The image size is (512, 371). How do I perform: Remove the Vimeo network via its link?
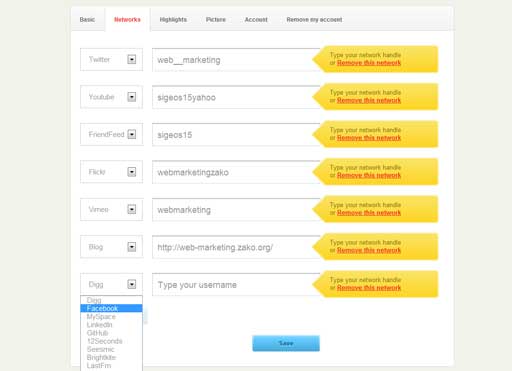(x=369, y=213)
